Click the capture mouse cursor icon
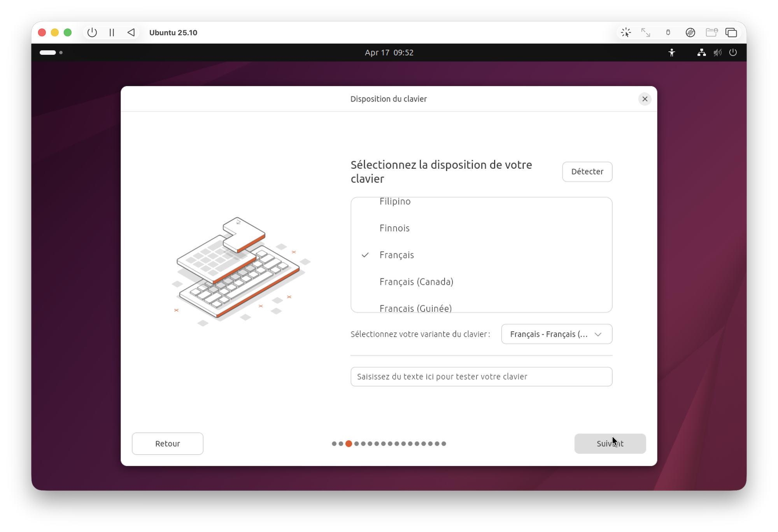 click(626, 33)
